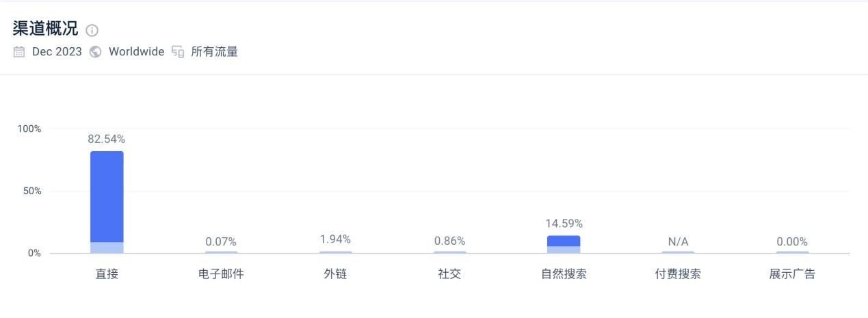The width and height of the screenshot is (868, 318).
Task: Click the calendar icon before Dec 2023
Action: (19, 52)
